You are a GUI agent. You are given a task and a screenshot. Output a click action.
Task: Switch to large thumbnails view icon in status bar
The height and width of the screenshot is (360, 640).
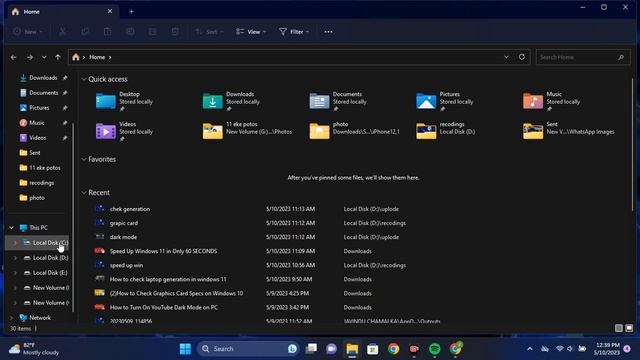[x=629, y=328]
